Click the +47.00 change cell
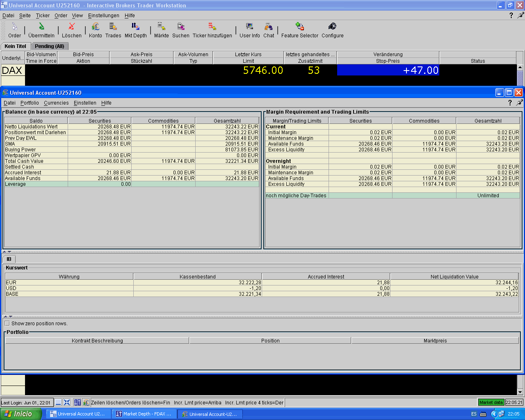Viewport: 525px width, 420px height. (x=388, y=70)
